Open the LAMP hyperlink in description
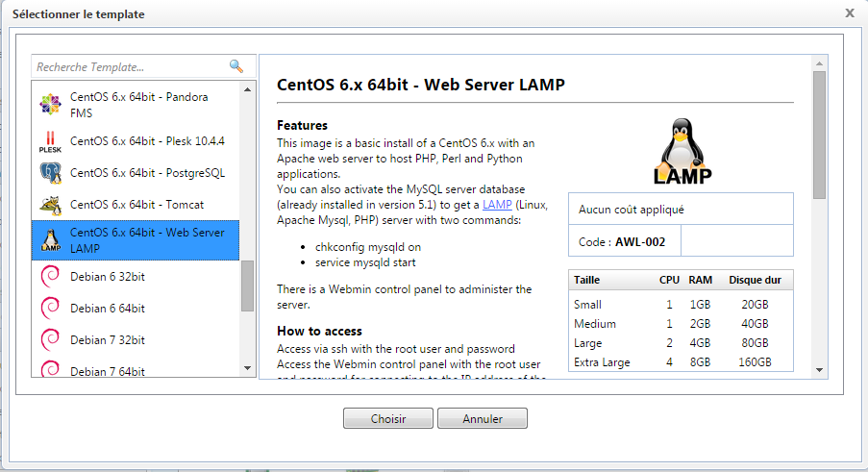The height and width of the screenshot is (472, 868). [x=497, y=205]
